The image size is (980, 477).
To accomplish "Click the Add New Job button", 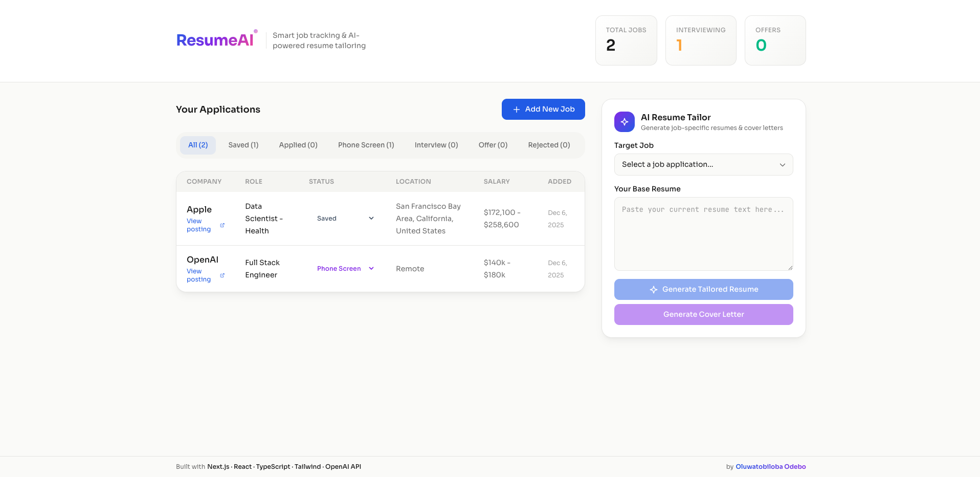I will (x=543, y=109).
